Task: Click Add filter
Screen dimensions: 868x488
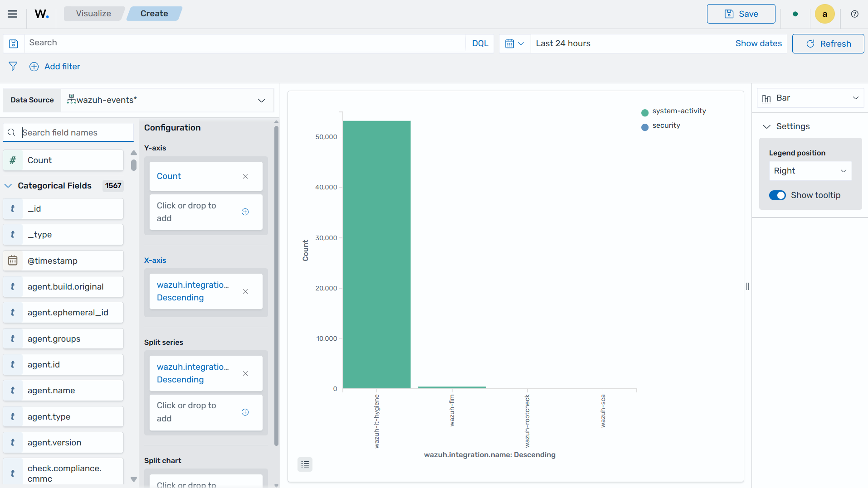Action: pyautogui.click(x=55, y=66)
